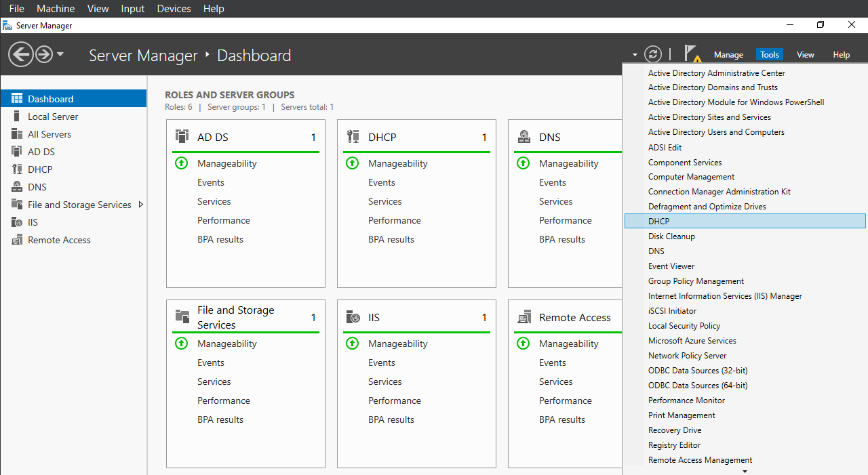Screen dimensions: 868x475
Task: Click the AD DS tile header icon
Action: [x=182, y=137]
